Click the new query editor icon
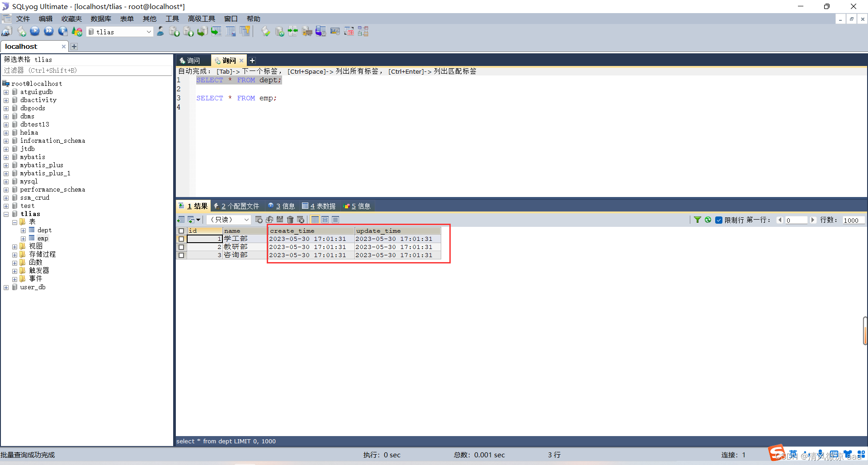The width and height of the screenshot is (868, 465). click(x=21, y=32)
